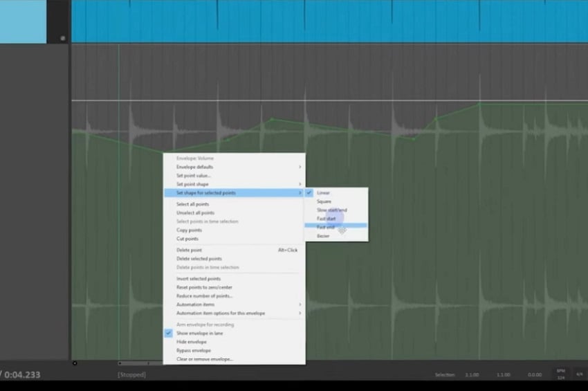Open Reduce number of points... dialog
Image resolution: width=588 pixels, height=391 pixels.
pos(235,295)
